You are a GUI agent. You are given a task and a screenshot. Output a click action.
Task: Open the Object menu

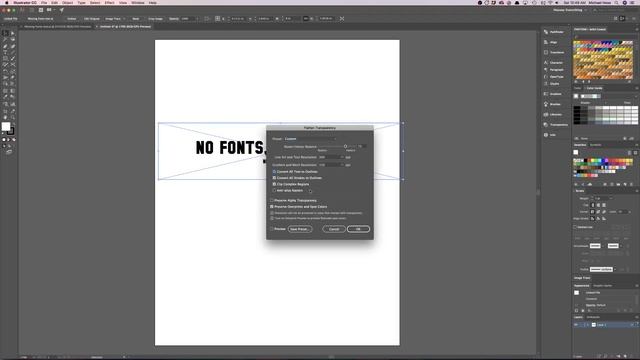[x=67, y=2]
